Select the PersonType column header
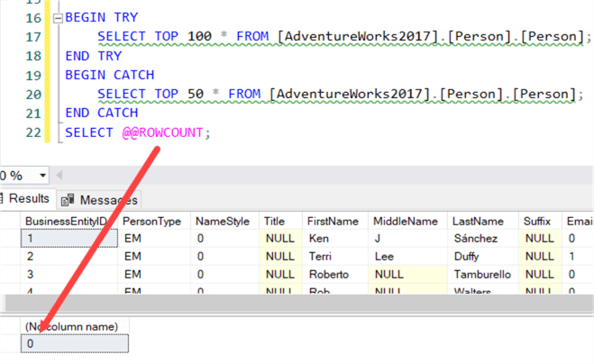 (154, 222)
